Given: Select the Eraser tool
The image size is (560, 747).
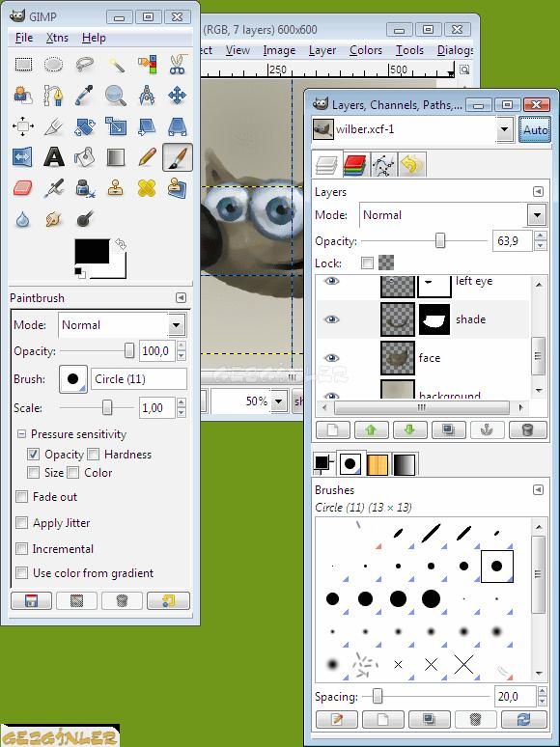Looking at the screenshot, I should pos(23,188).
